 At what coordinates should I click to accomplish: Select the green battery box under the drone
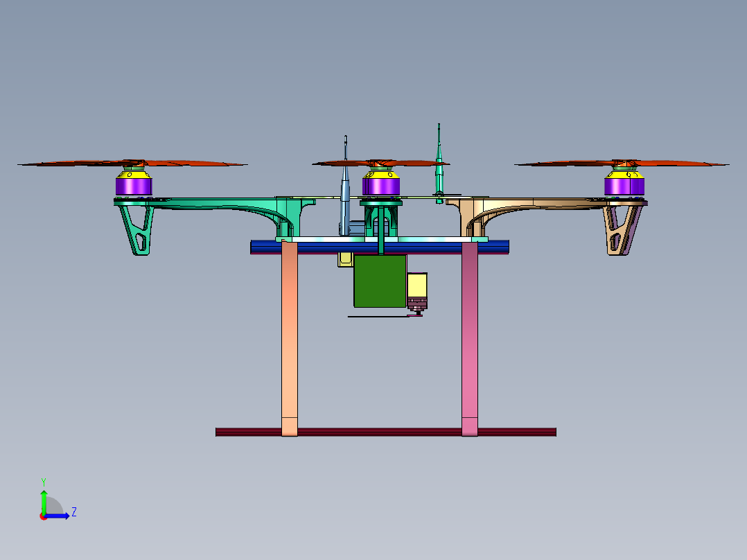pos(380,281)
